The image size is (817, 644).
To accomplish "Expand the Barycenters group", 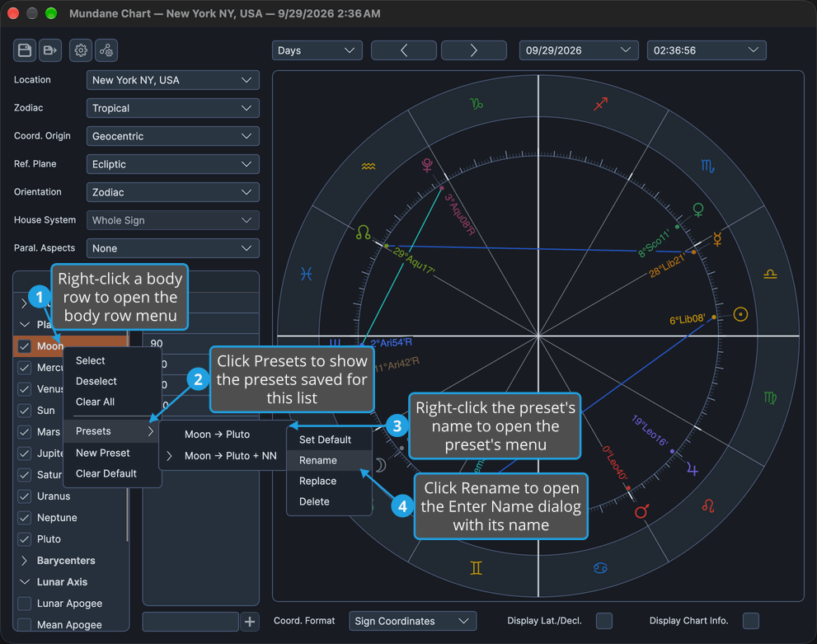I will (24, 561).
